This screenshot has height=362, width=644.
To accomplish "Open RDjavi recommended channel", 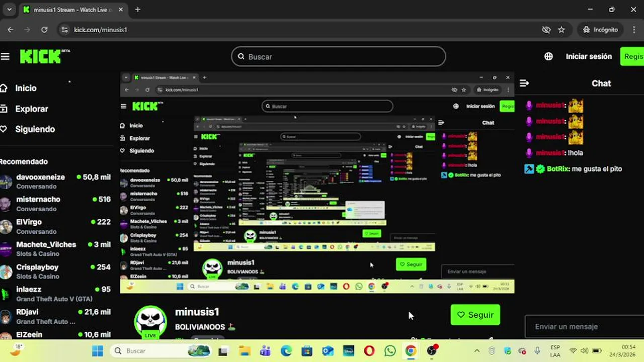I will 55,317.
